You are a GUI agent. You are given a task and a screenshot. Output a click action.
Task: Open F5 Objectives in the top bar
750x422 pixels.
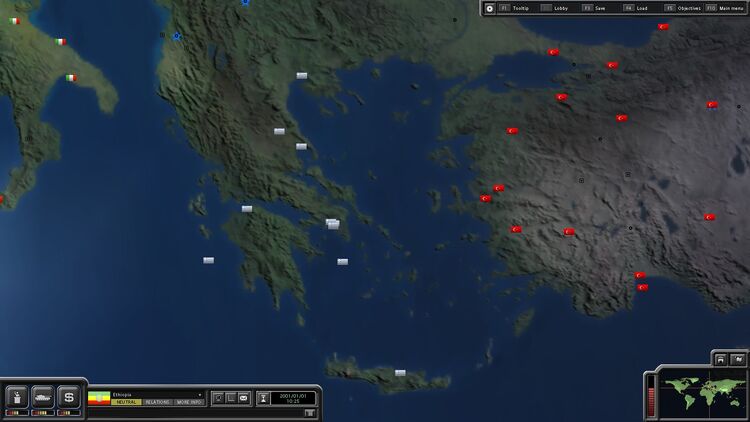(683, 8)
